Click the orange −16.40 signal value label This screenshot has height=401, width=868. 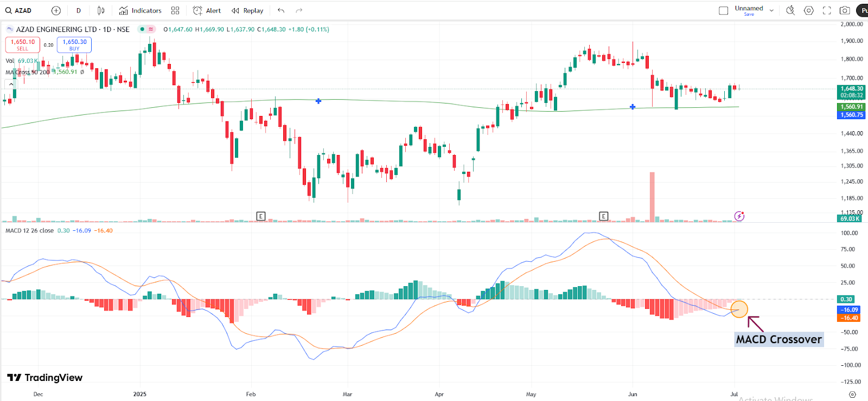[x=850, y=318]
